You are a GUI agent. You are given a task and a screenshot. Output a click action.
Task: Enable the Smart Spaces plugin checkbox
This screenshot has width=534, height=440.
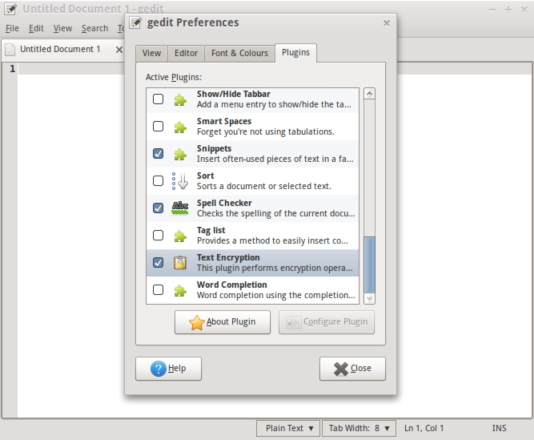point(158,126)
